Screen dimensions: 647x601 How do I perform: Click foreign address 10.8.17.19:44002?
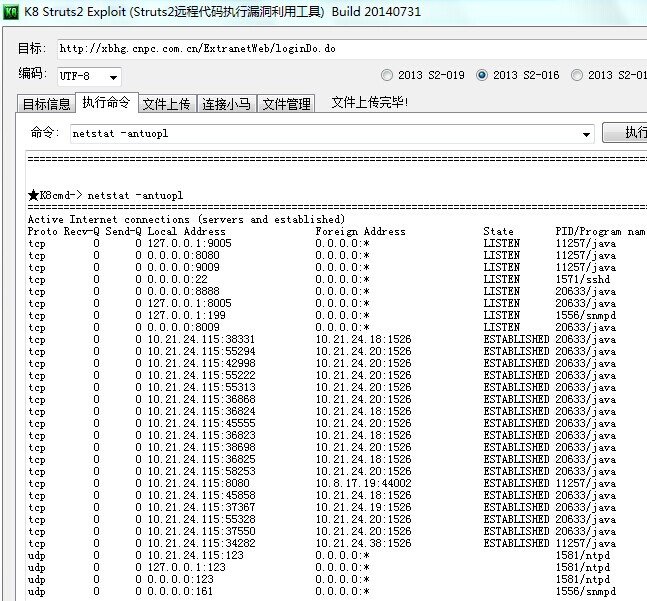coord(364,483)
